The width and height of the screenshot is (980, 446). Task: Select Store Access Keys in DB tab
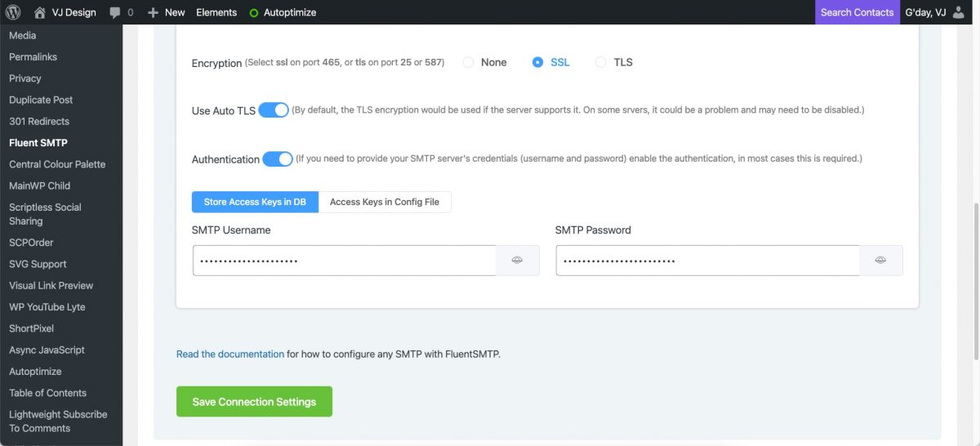[255, 202]
